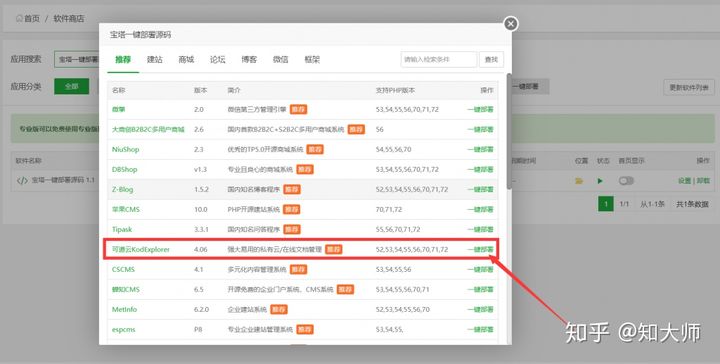
Task: Toggle the homepage display switch
Action: click(x=626, y=181)
